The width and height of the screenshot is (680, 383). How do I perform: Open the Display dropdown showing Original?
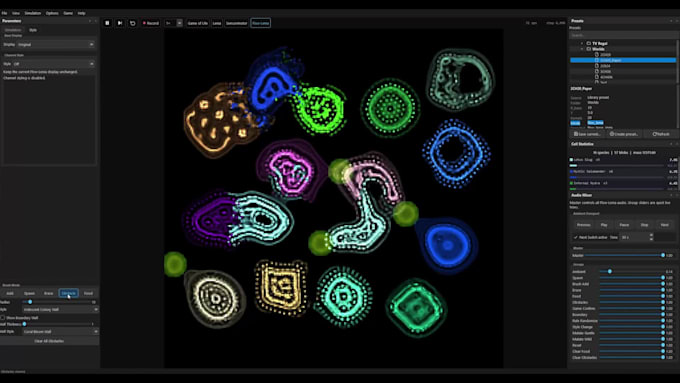click(56, 44)
